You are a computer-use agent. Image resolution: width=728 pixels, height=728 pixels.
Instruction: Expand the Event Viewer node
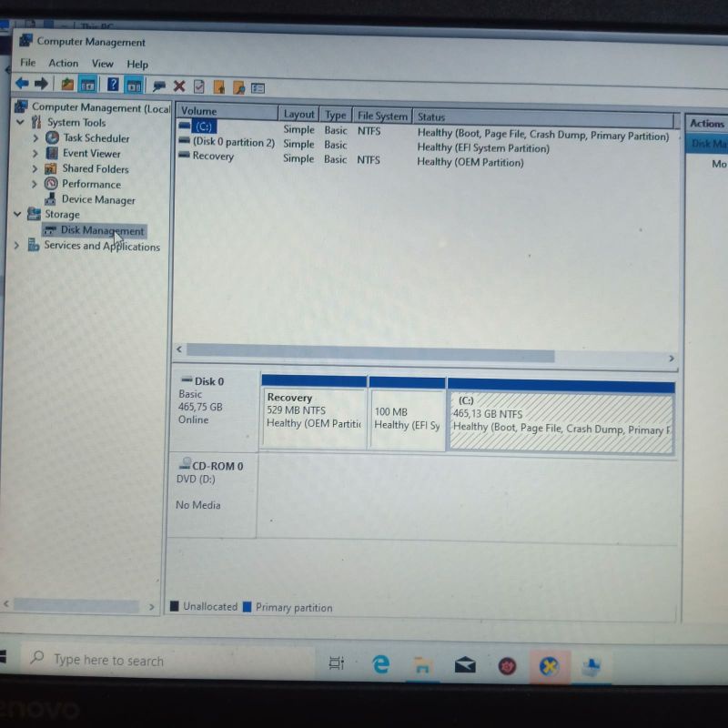tap(35, 154)
